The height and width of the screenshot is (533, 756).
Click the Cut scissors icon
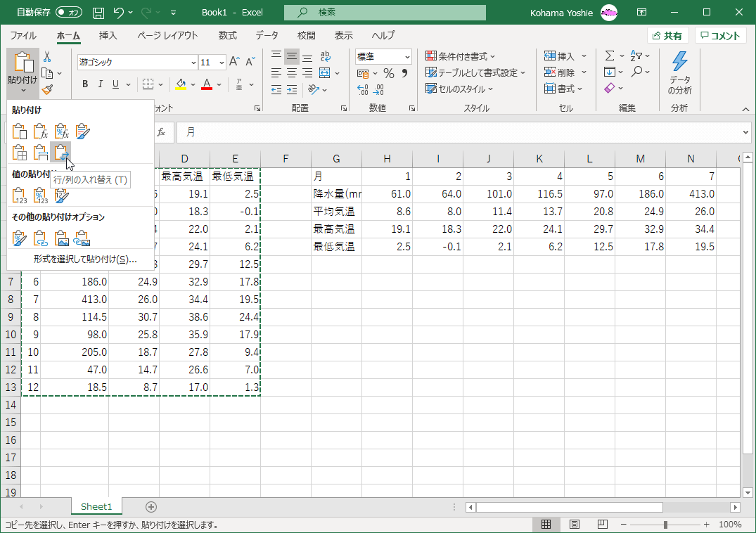coord(47,57)
